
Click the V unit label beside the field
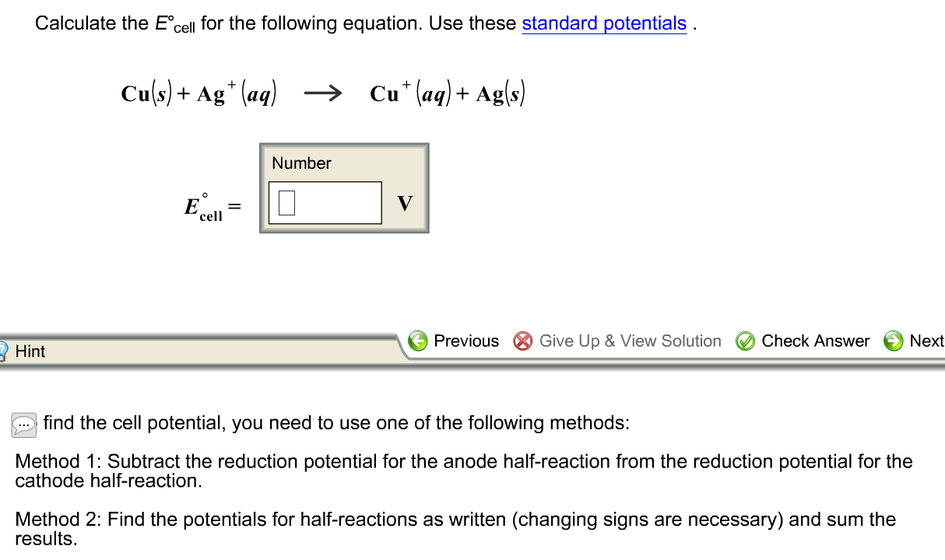404,201
